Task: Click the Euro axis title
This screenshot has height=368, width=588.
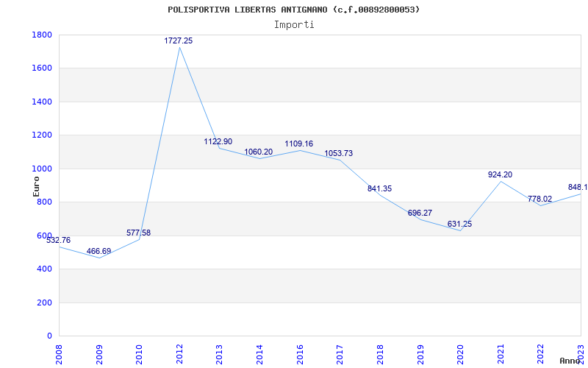Action: click(36, 186)
